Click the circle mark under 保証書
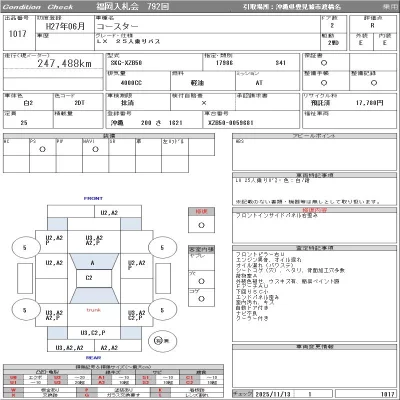 tap(324, 63)
